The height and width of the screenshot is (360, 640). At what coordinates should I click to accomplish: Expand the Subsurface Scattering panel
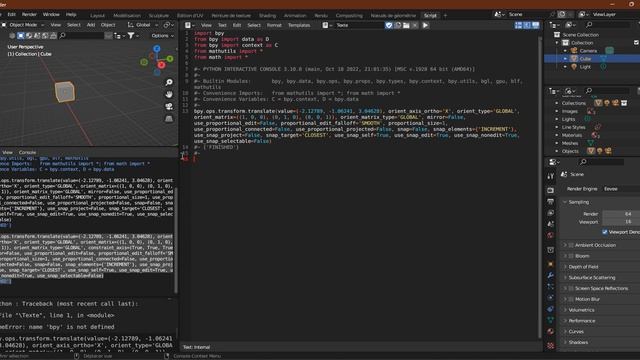click(591, 278)
